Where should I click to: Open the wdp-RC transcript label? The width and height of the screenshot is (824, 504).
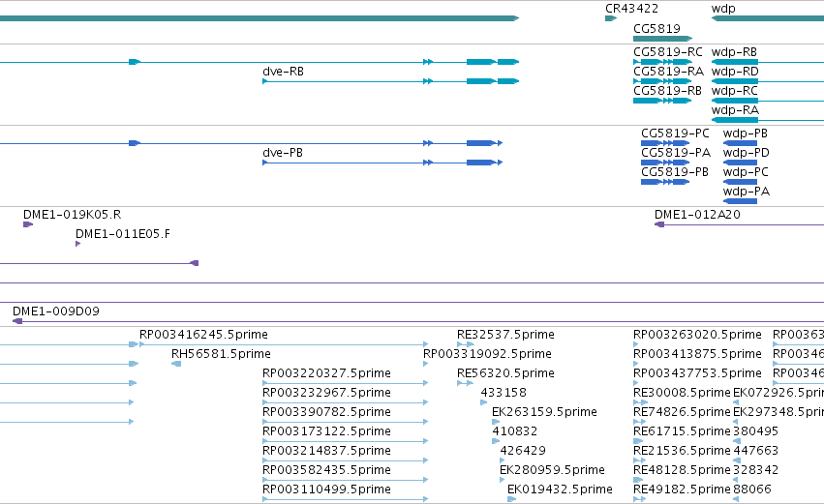(x=735, y=91)
